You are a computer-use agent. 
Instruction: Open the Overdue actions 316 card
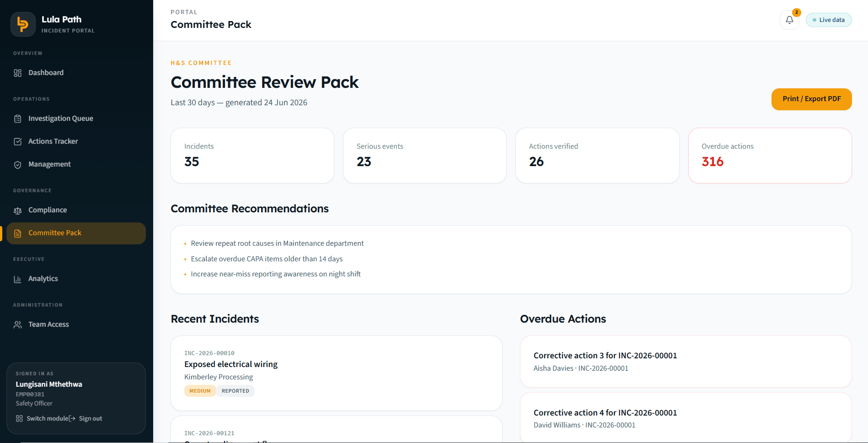770,156
